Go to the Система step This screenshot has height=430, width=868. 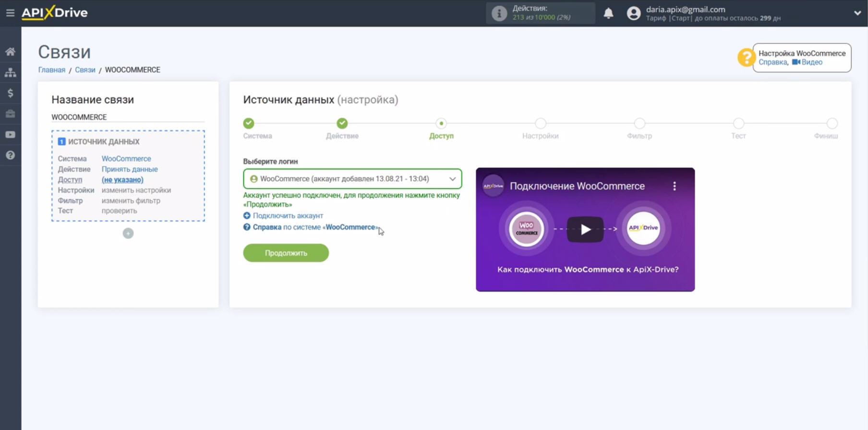(249, 124)
